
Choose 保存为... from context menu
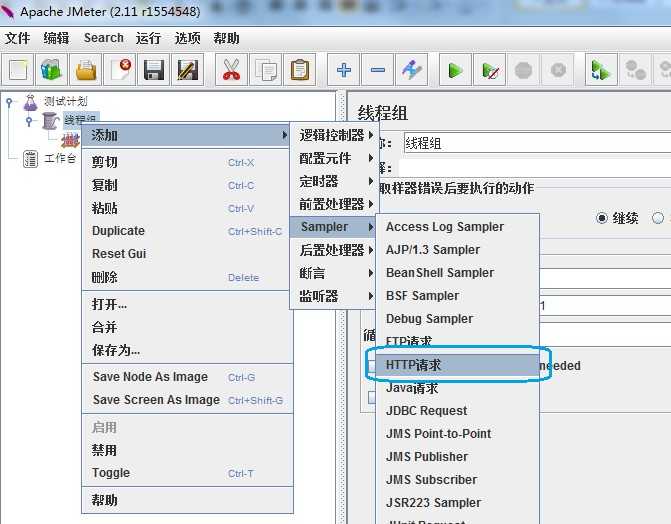(187, 351)
